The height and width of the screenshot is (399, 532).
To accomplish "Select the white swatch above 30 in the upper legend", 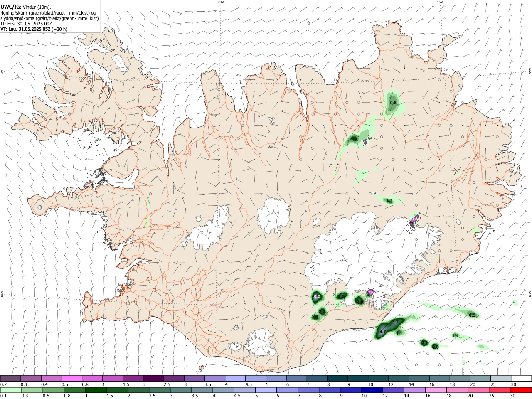I will coord(521,379).
